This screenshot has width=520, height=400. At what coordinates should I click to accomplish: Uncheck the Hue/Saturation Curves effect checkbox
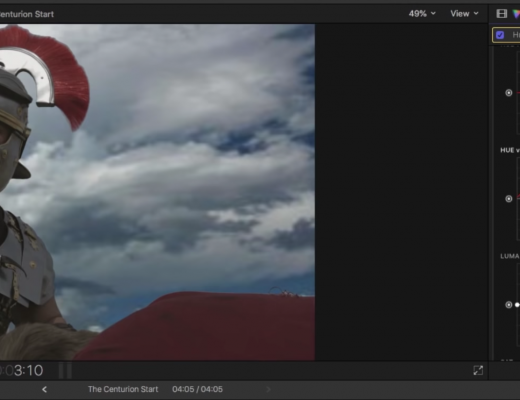click(x=500, y=35)
